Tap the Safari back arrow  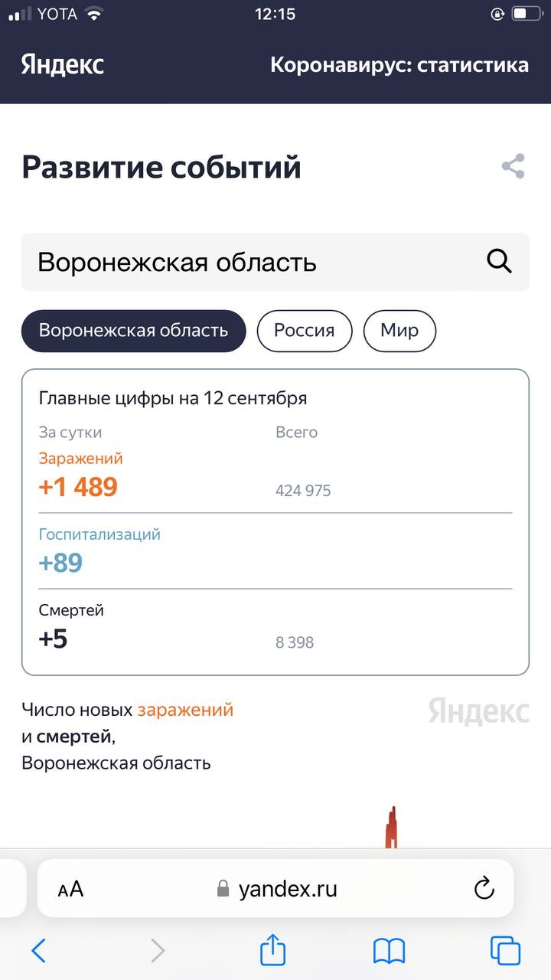click(38, 951)
